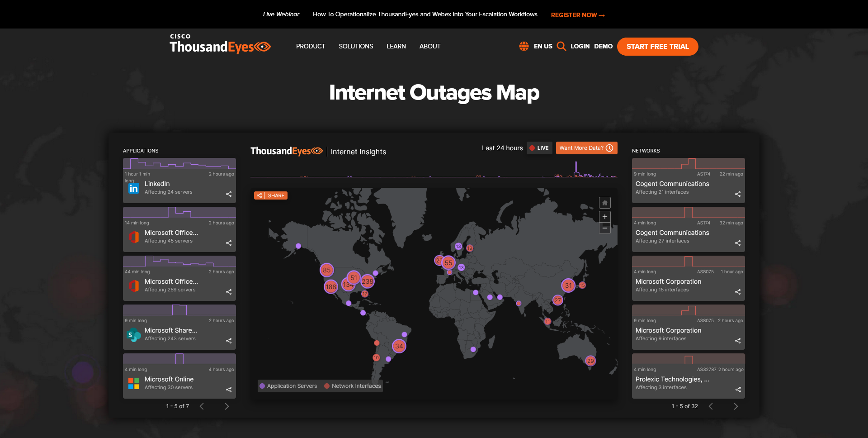This screenshot has width=868, height=438.
Task: Go to previous Networks page
Action: 711,406
